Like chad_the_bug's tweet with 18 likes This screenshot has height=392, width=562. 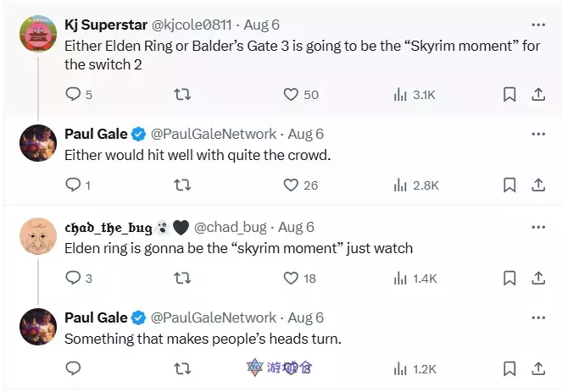coord(291,277)
